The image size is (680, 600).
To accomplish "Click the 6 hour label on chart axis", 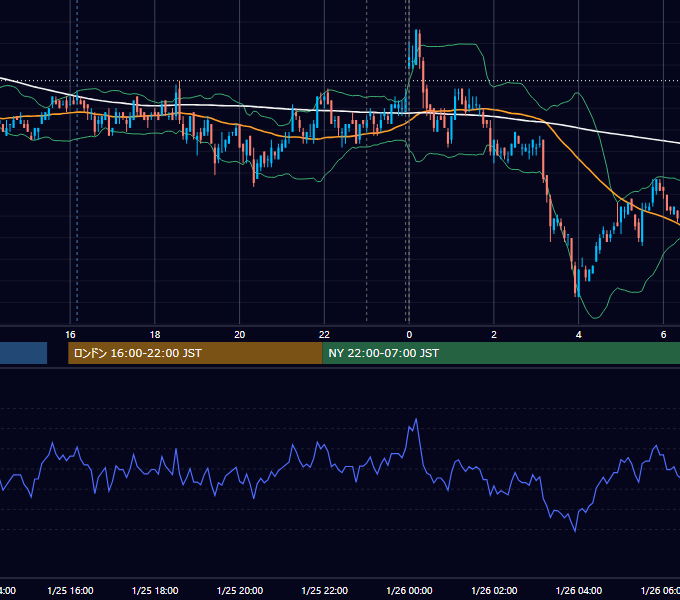I will tap(663, 335).
